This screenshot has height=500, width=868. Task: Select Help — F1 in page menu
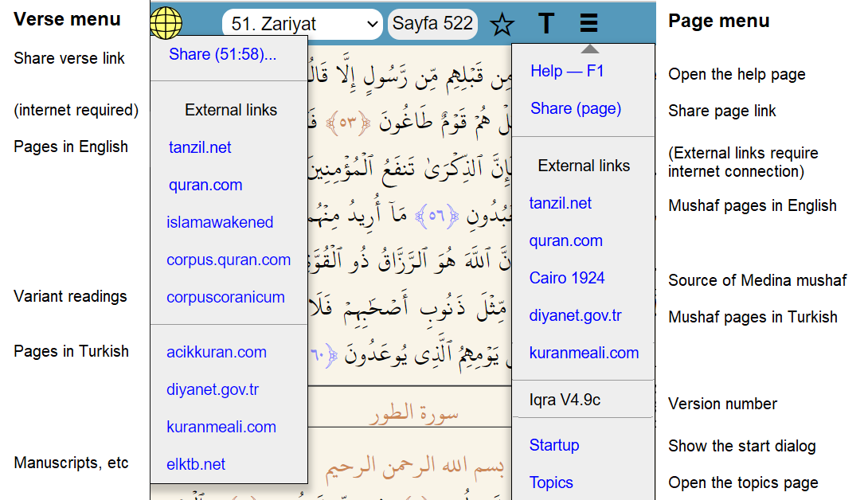[567, 71]
